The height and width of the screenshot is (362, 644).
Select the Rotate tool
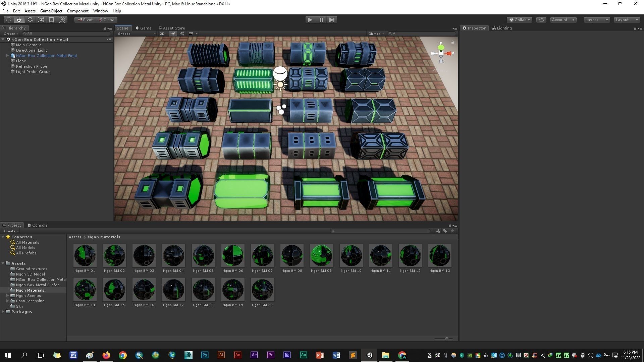click(x=30, y=20)
